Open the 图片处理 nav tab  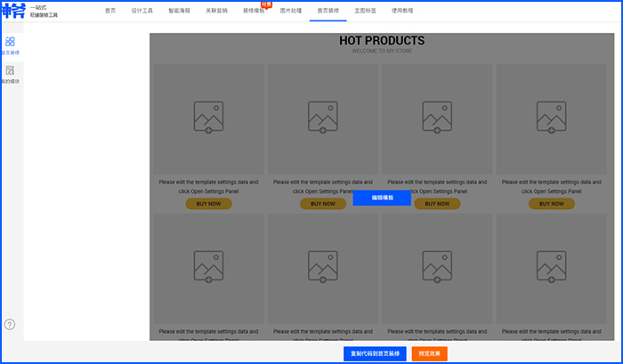291,11
